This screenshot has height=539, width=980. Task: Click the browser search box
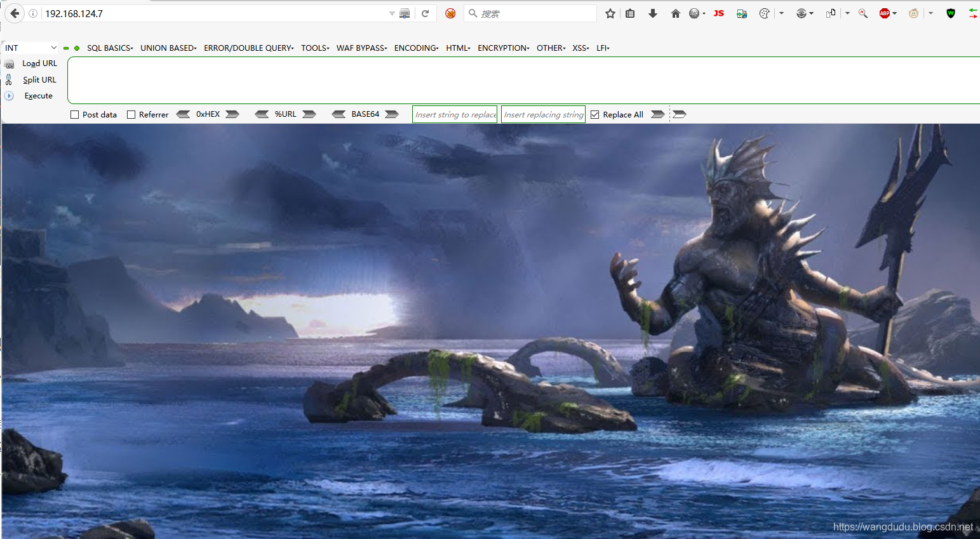(530, 13)
